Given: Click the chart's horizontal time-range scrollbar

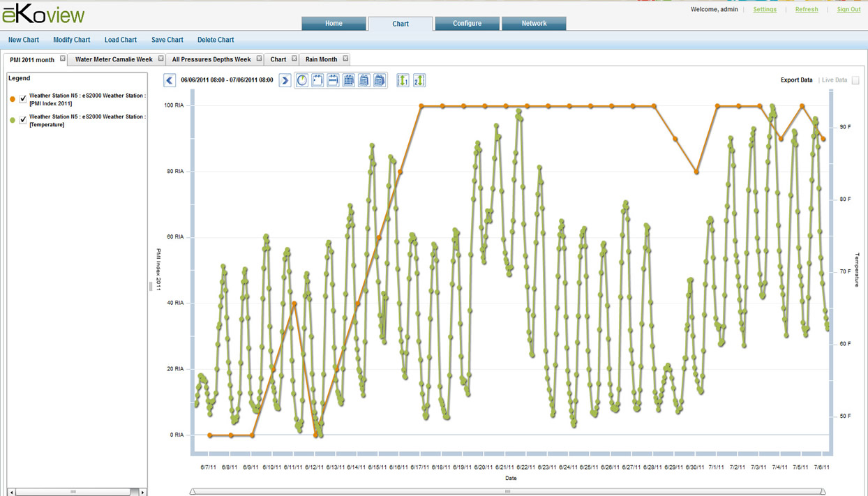Looking at the screenshot, I should click(x=508, y=491).
